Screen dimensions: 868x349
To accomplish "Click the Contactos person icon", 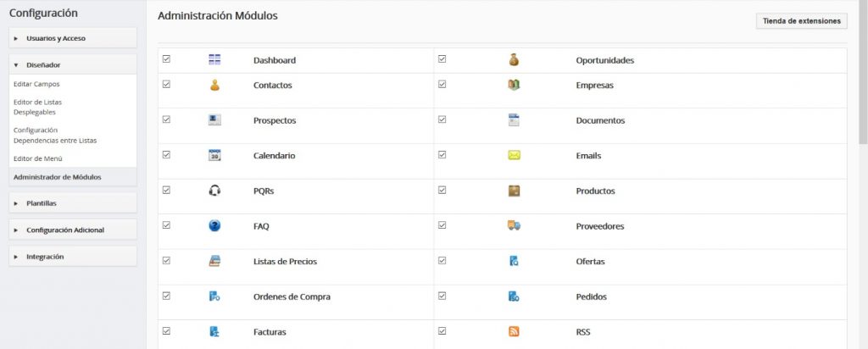I will (x=214, y=85).
